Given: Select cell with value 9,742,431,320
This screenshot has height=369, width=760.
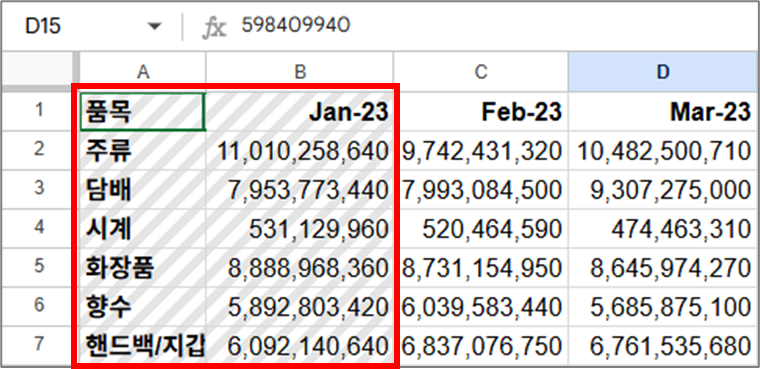Looking at the screenshot, I should [480, 150].
